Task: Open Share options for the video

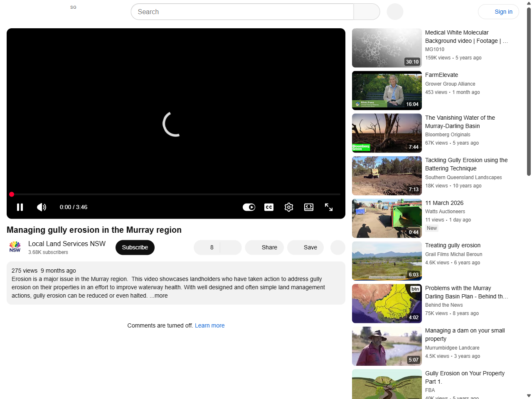Action: (264, 247)
